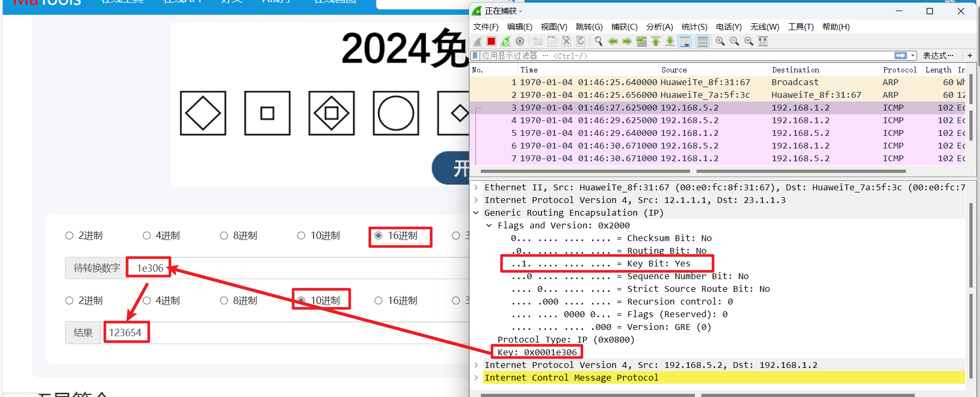
Task: Select source base 2进制 radio
Action: pyautogui.click(x=69, y=236)
